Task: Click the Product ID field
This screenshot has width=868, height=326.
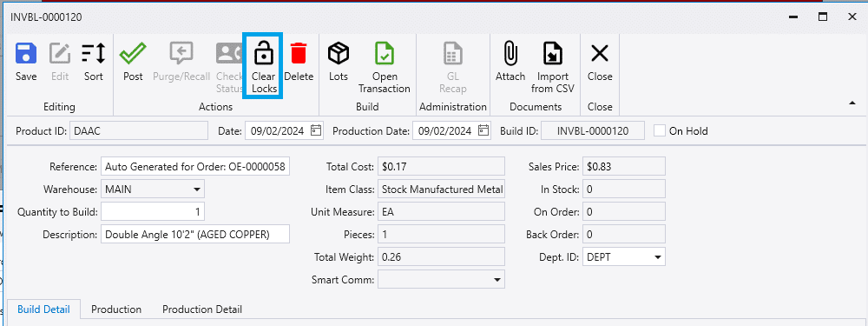Action: click(139, 131)
